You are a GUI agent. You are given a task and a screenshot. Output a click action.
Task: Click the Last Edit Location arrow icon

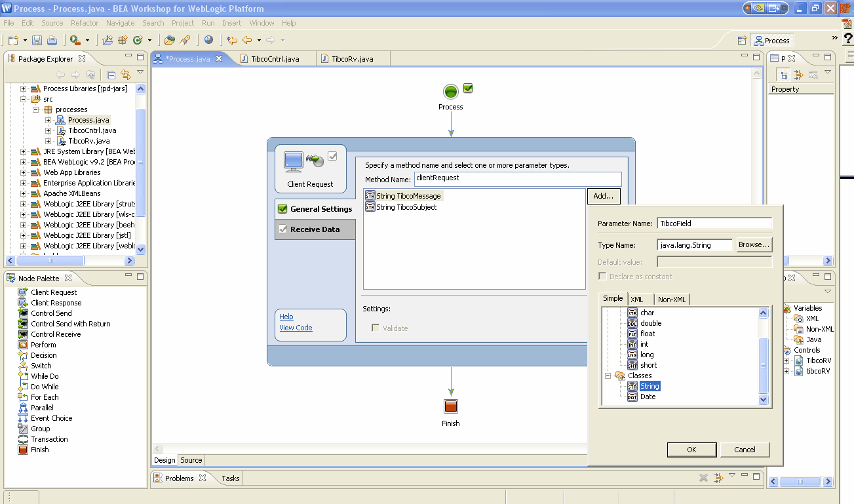point(232,40)
